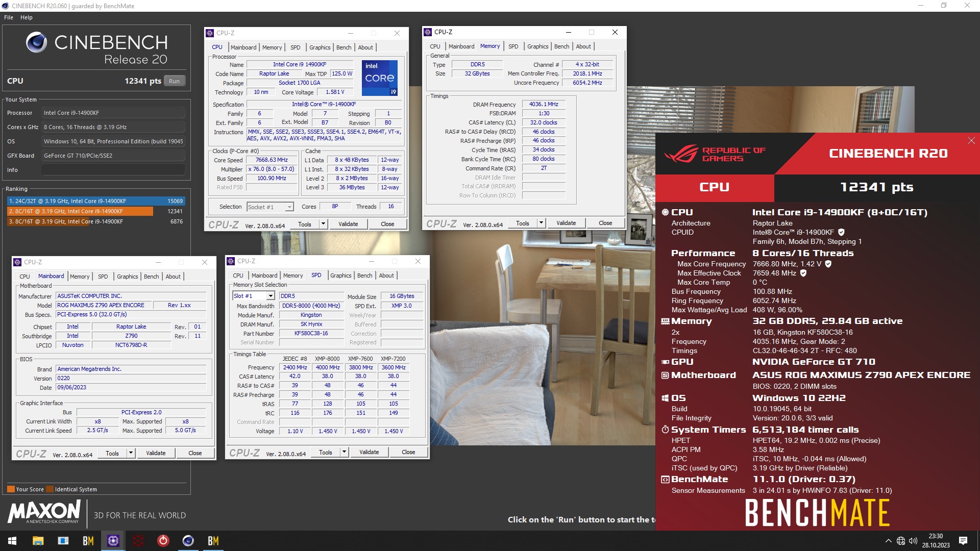
Task: Open File Explorer from the taskbar
Action: [x=38, y=541]
